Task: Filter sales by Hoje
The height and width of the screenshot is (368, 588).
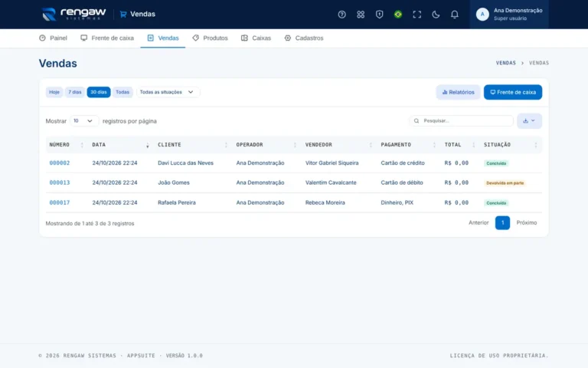Action: coord(54,92)
